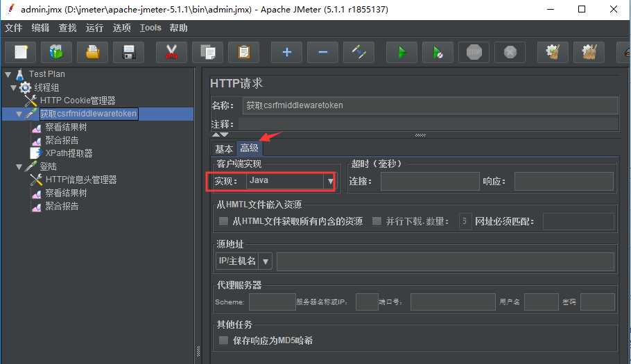Viewport: 631px width, 364px height.
Task: Click the 注释 comment input field
Action: tap(429, 124)
